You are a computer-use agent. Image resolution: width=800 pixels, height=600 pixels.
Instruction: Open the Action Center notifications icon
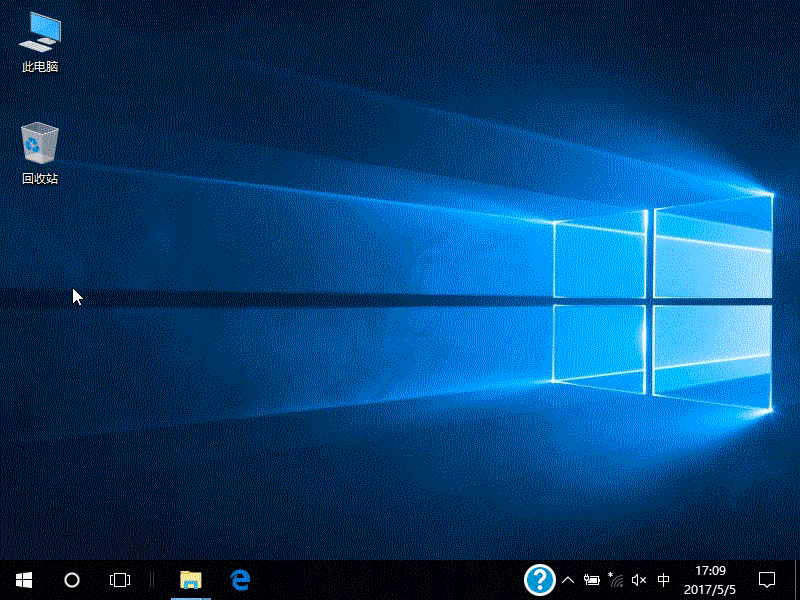[767, 580]
